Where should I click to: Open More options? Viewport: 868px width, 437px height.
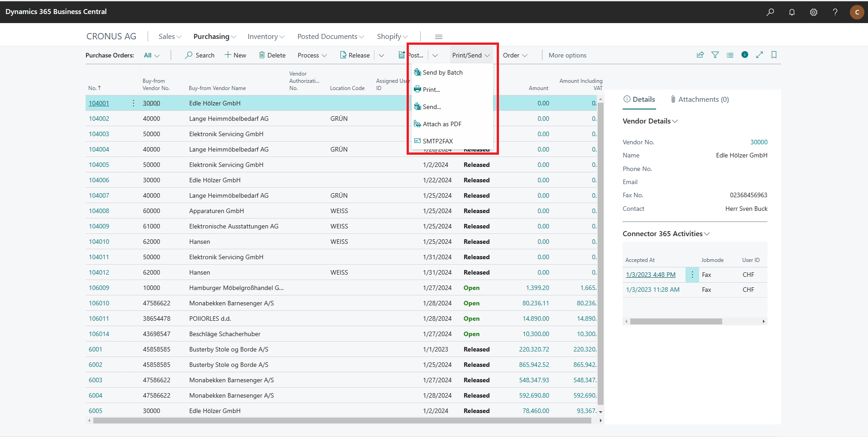pos(567,55)
